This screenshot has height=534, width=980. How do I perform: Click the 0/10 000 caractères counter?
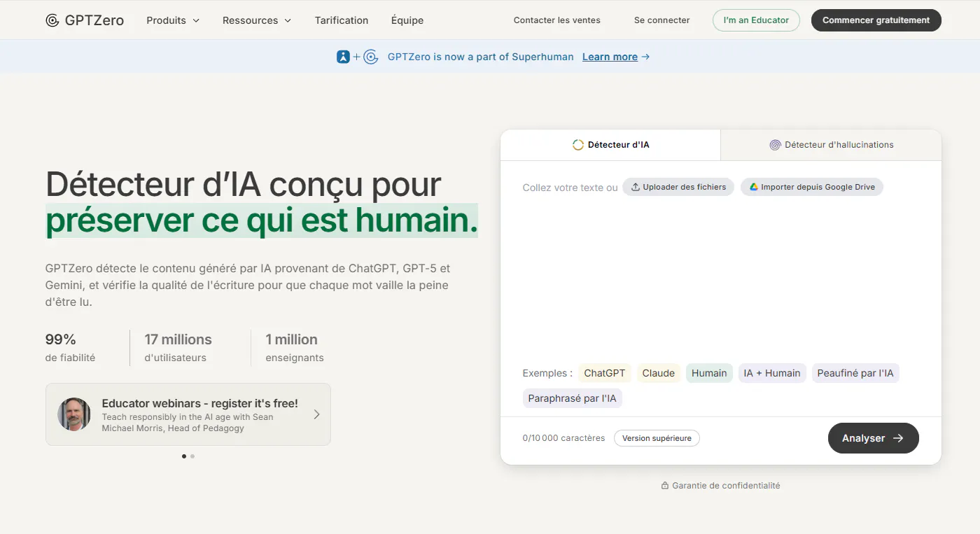tap(563, 438)
